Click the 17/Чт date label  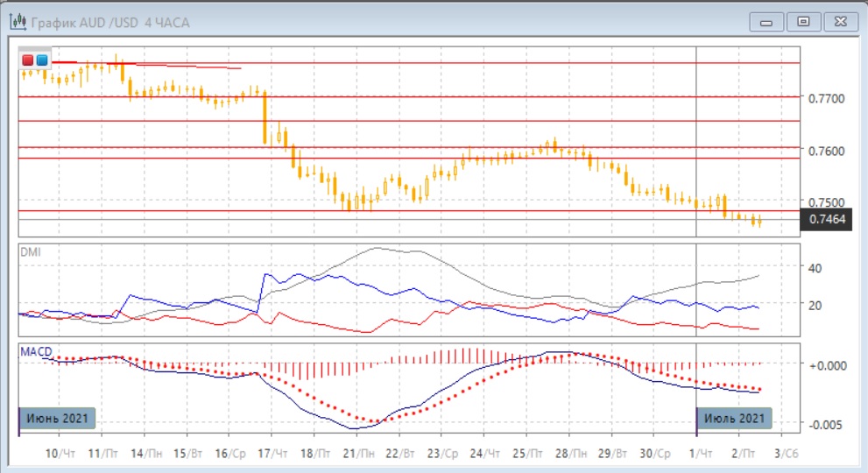coord(273,454)
